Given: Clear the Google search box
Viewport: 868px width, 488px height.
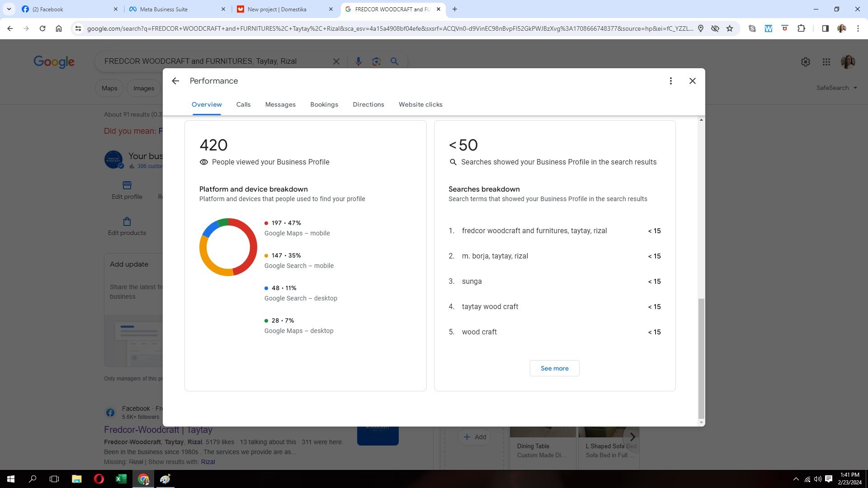Looking at the screenshot, I should pyautogui.click(x=336, y=61).
